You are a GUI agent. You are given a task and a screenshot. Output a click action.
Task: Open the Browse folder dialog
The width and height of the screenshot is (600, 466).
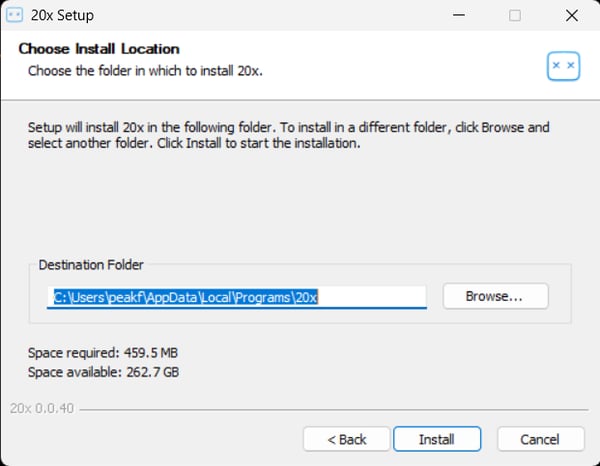pyautogui.click(x=495, y=296)
